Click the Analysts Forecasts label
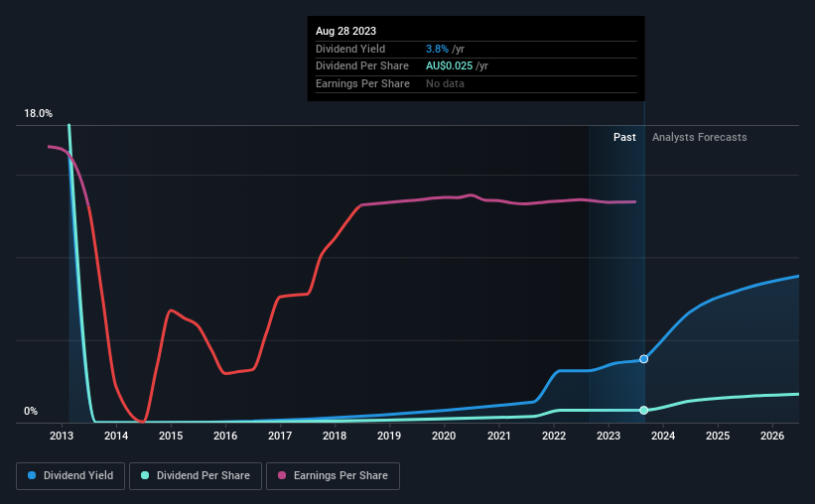Screen dimensions: 815x504 [x=699, y=138]
